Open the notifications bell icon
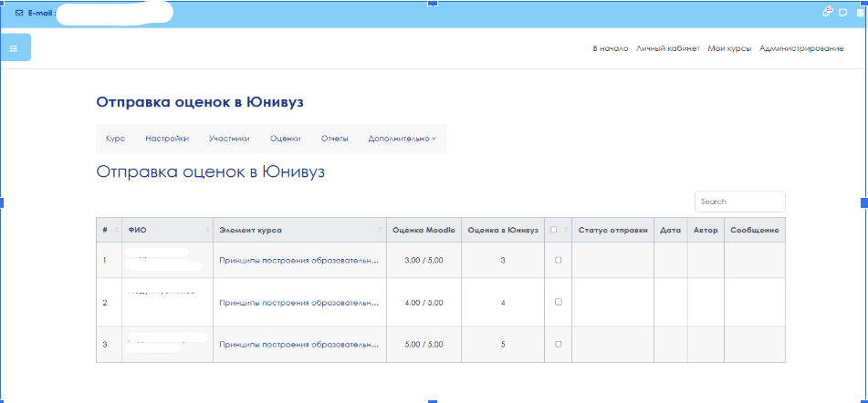Viewport: 868px width, 403px height. click(x=827, y=13)
